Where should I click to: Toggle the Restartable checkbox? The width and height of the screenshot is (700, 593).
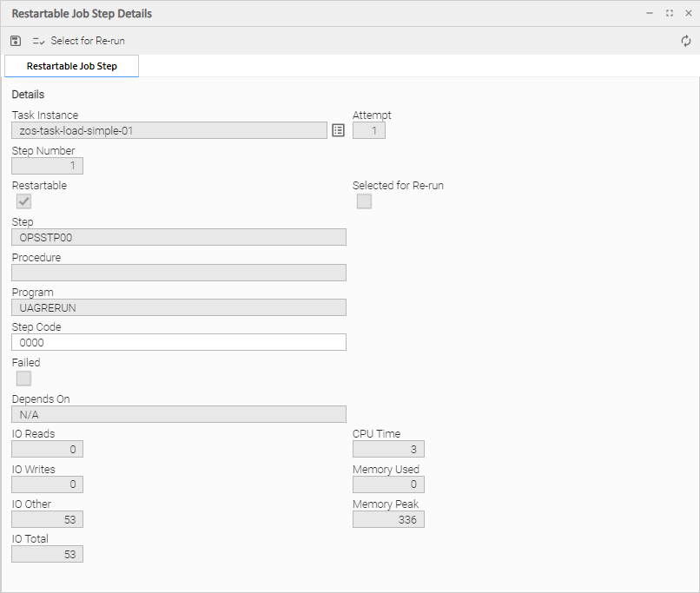point(24,201)
